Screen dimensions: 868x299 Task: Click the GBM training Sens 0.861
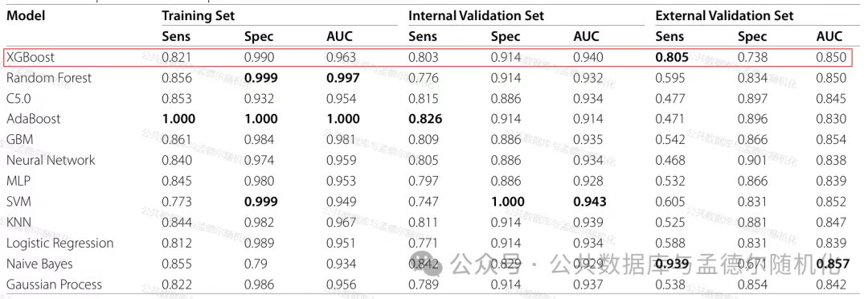tap(177, 140)
